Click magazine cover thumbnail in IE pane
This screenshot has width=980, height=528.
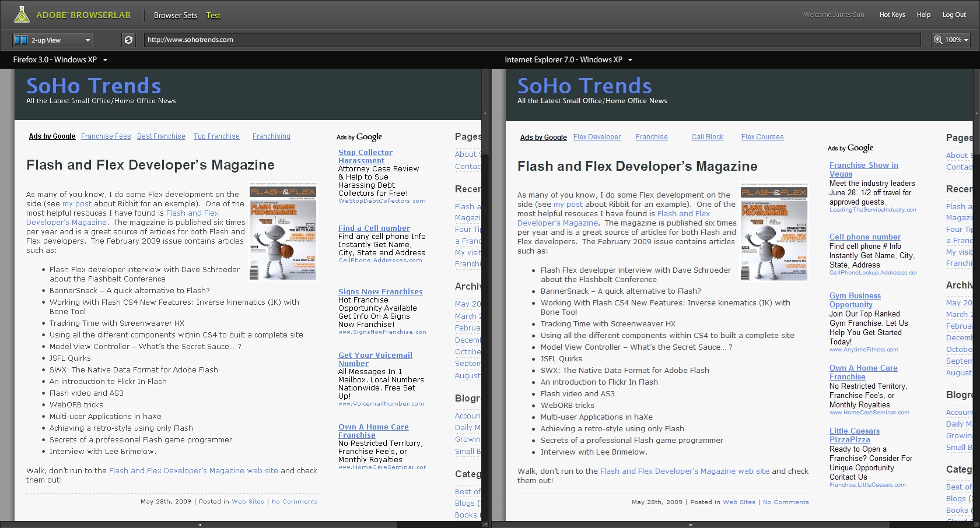pos(774,232)
